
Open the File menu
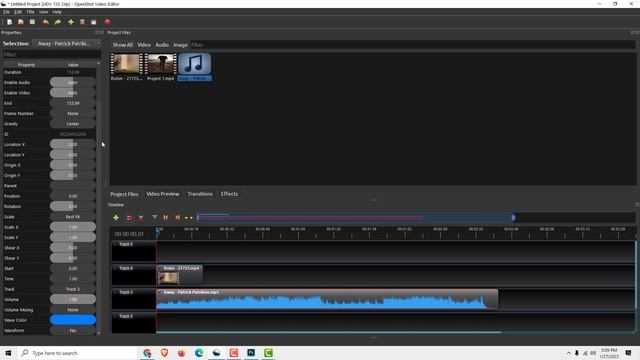tap(6, 12)
